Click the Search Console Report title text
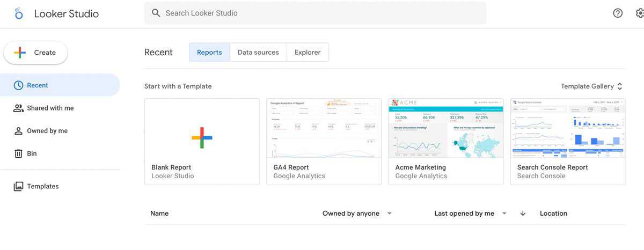This screenshot has width=644, height=250. pyautogui.click(x=553, y=167)
